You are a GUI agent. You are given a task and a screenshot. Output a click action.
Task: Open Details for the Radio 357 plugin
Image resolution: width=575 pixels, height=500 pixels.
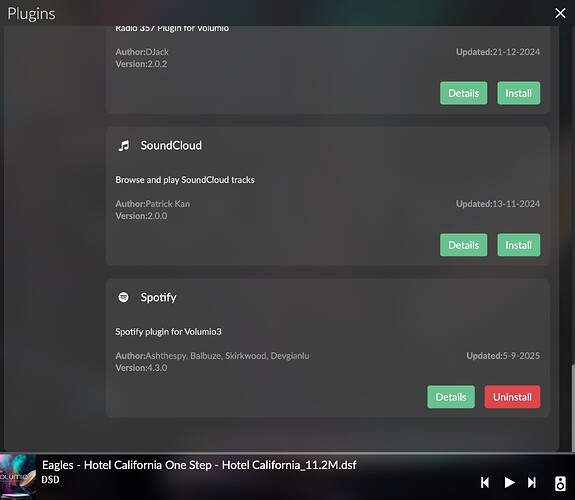point(464,93)
